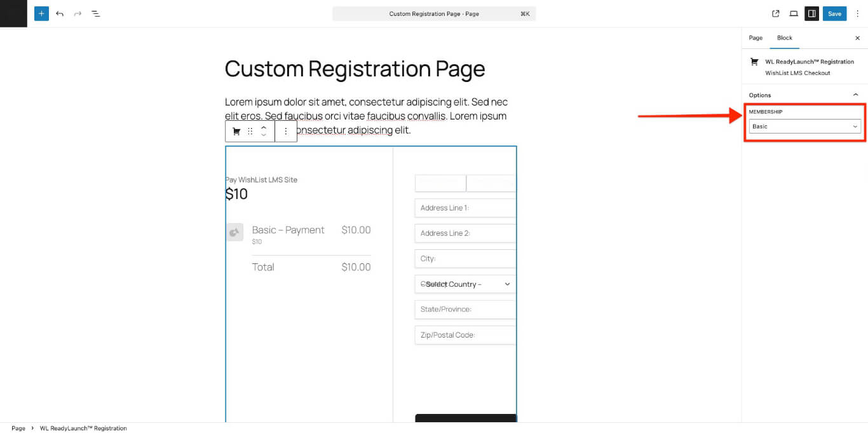Open the Document Overview list icon
868x433 pixels.
pyautogui.click(x=96, y=13)
